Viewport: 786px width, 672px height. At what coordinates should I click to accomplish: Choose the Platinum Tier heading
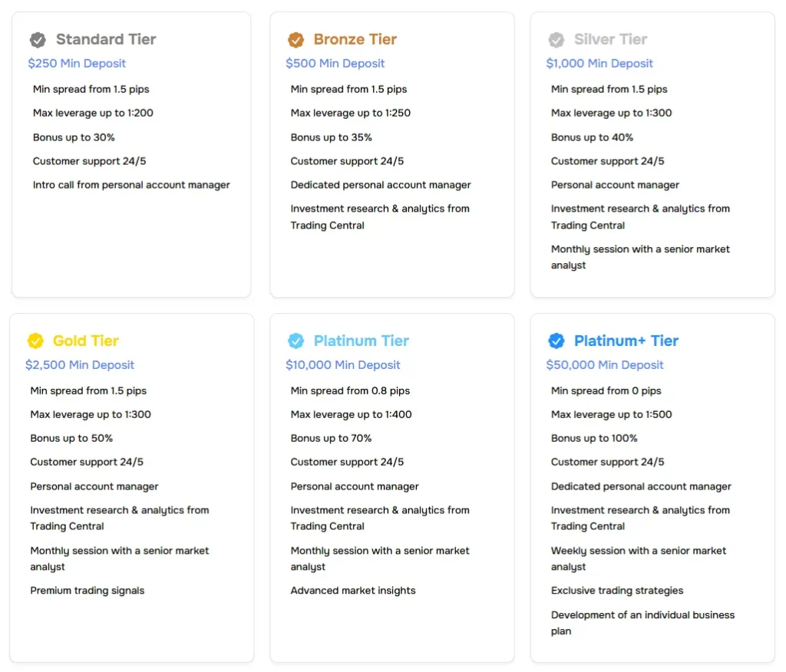pos(361,341)
